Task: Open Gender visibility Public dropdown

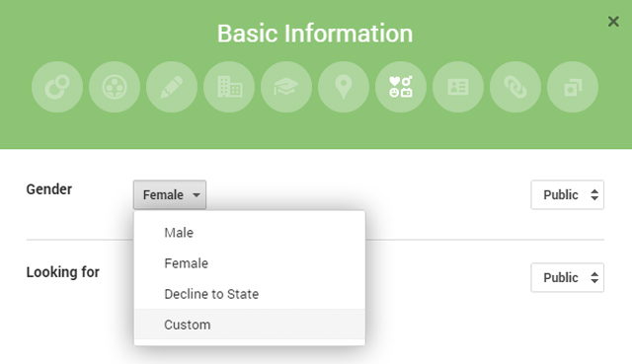Action: click(567, 195)
